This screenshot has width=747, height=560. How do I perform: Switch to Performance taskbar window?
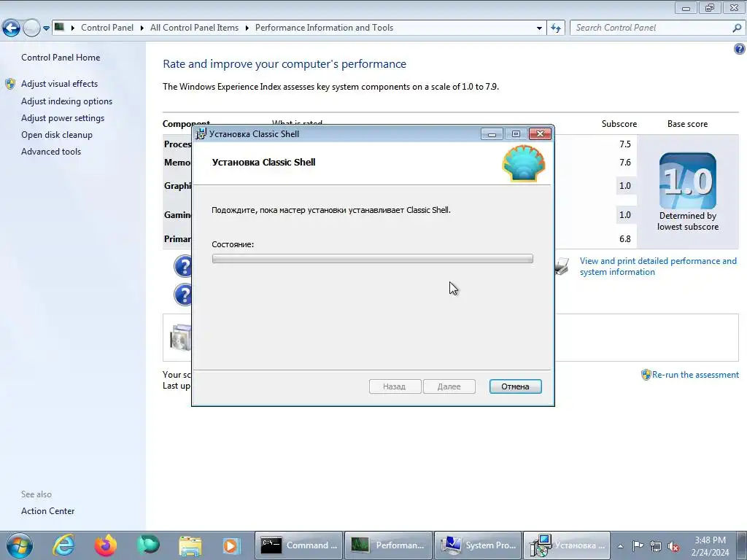pyautogui.click(x=388, y=545)
